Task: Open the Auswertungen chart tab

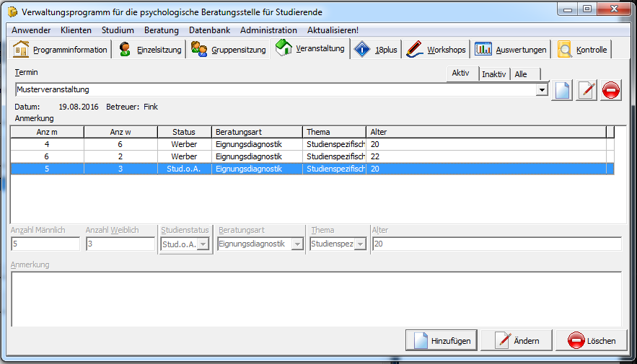Action: pos(511,50)
